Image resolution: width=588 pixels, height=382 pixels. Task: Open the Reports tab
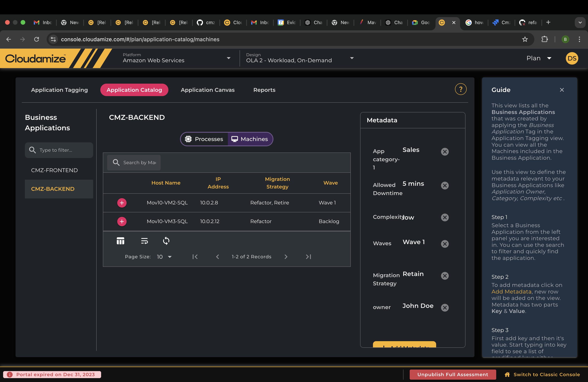click(264, 90)
